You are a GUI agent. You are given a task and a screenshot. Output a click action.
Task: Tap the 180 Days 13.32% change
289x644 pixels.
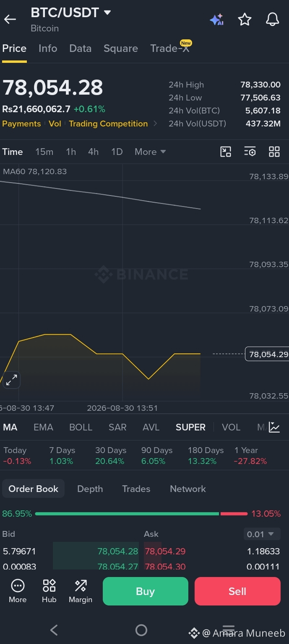pyautogui.click(x=206, y=456)
